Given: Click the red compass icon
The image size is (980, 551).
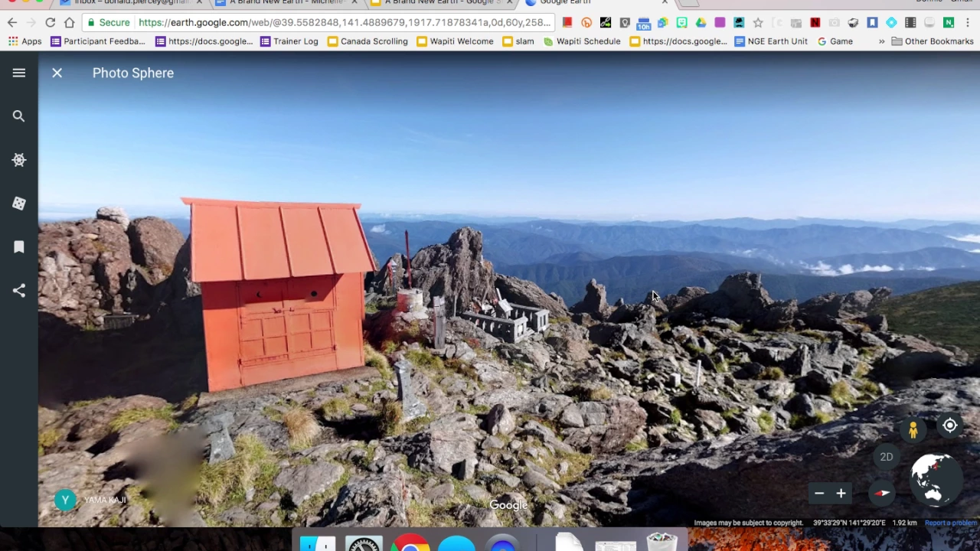Looking at the screenshot, I should coord(882,494).
